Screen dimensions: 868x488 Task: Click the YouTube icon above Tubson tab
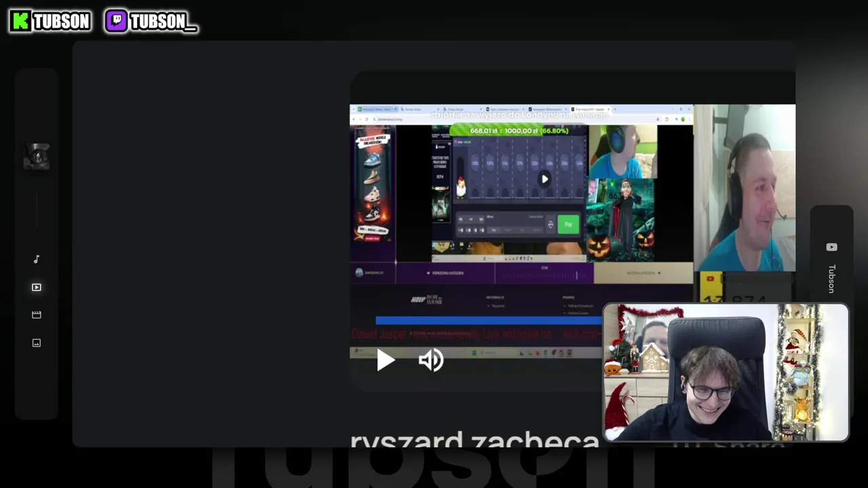(832, 247)
